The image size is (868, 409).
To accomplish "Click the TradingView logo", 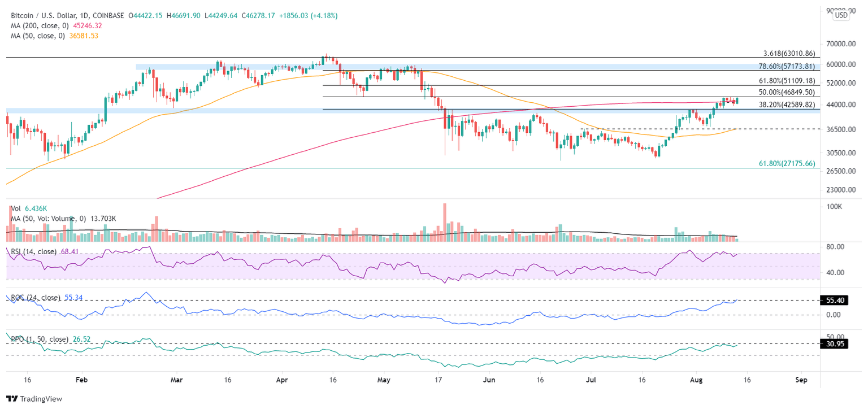I will (34, 399).
